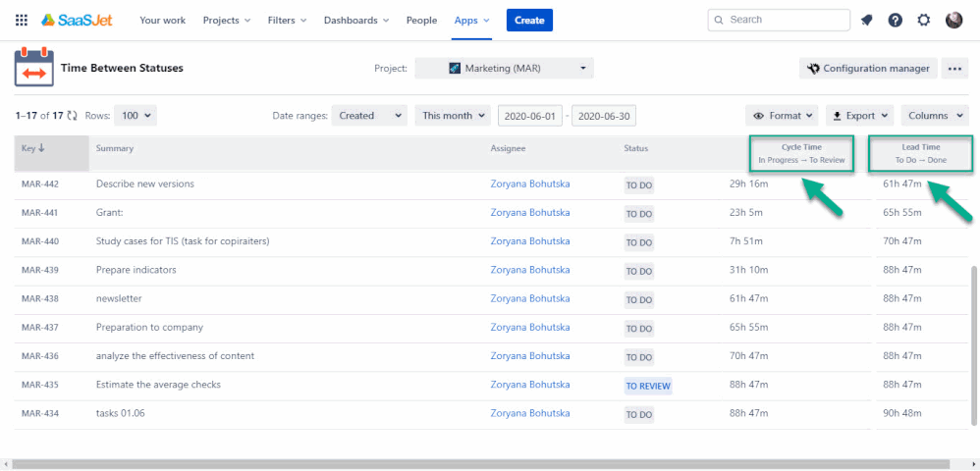Image resolution: width=980 pixels, height=471 pixels.
Task: Click summary 'Prepare indicators'
Action: (136, 270)
